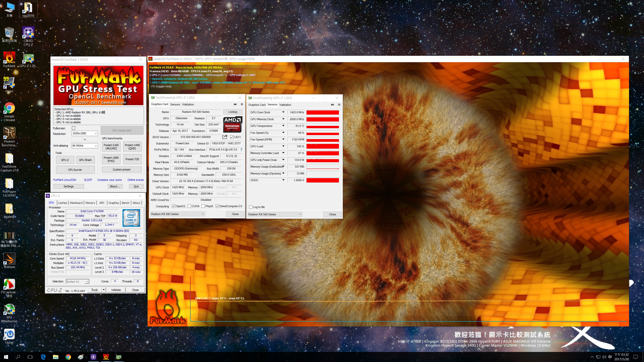This screenshot has width=644, height=362.
Task: Click the FurMark Settings button
Action: (68, 186)
